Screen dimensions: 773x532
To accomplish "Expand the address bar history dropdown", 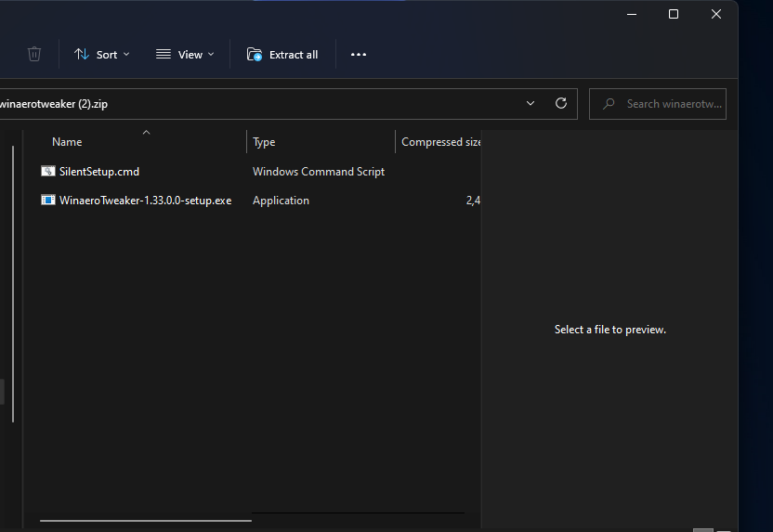I will point(531,104).
